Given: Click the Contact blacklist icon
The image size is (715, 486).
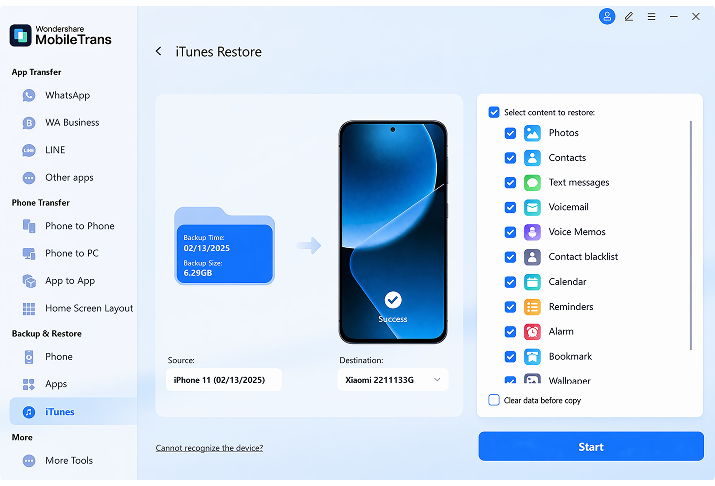Looking at the screenshot, I should click(x=532, y=257).
